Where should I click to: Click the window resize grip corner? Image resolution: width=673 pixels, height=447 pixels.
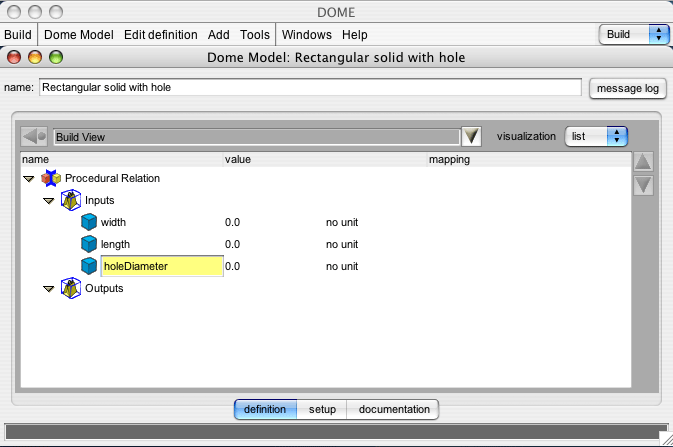coord(666,439)
